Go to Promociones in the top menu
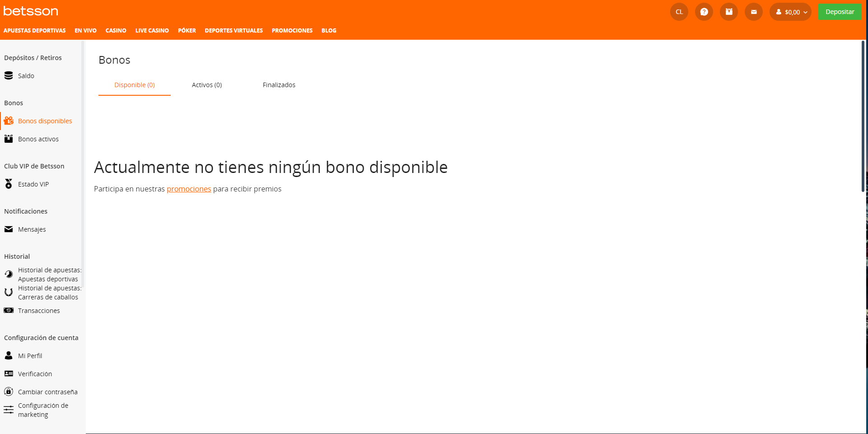Image resolution: width=868 pixels, height=434 pixels. click(292, 30)
